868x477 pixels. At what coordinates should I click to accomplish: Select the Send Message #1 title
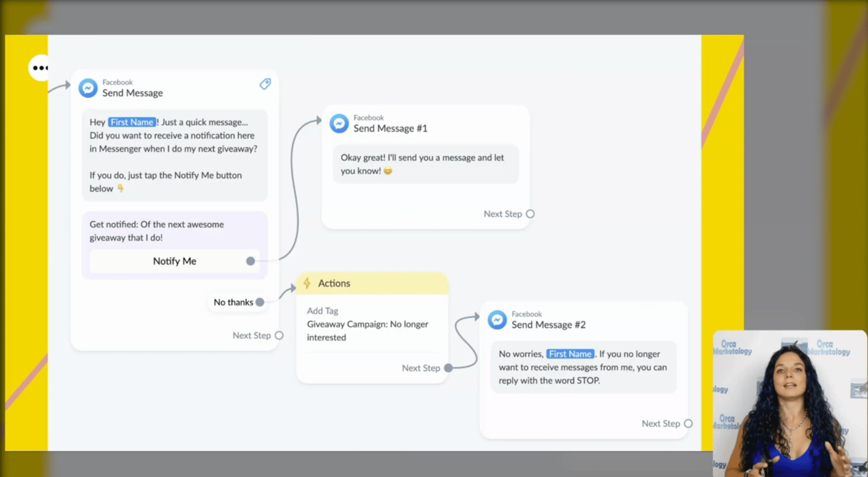[x=391, y=128]
